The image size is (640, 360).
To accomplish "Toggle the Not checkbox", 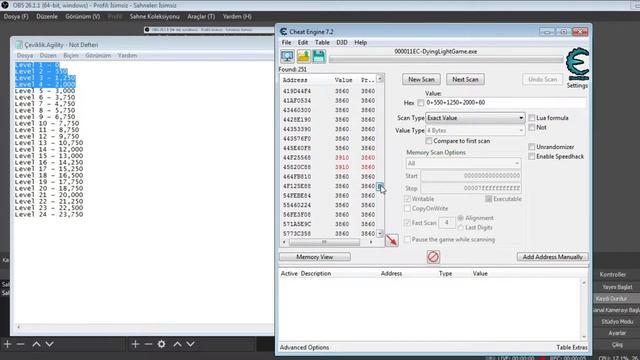I will pos(531,128).
